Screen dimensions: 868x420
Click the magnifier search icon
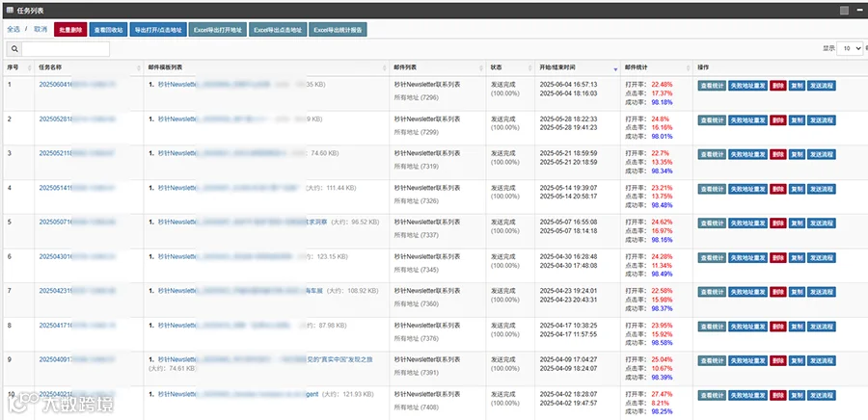[14, 48]
